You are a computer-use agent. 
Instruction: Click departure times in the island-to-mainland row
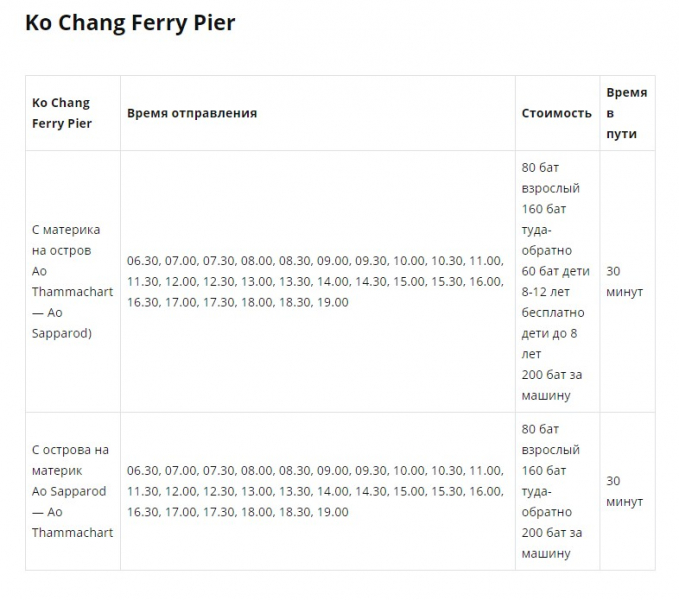coord(315,491)
